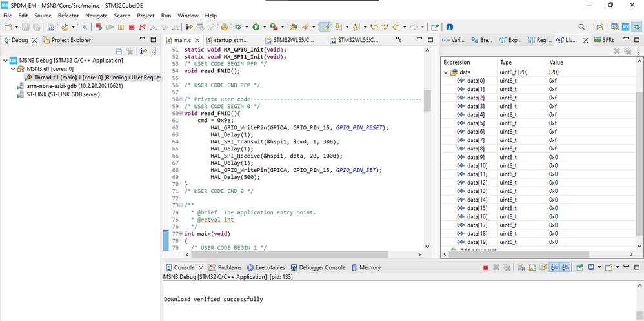Click the New file/project icon in the main toolbar
Screen dimensions: 644x321
pos(8,27)
